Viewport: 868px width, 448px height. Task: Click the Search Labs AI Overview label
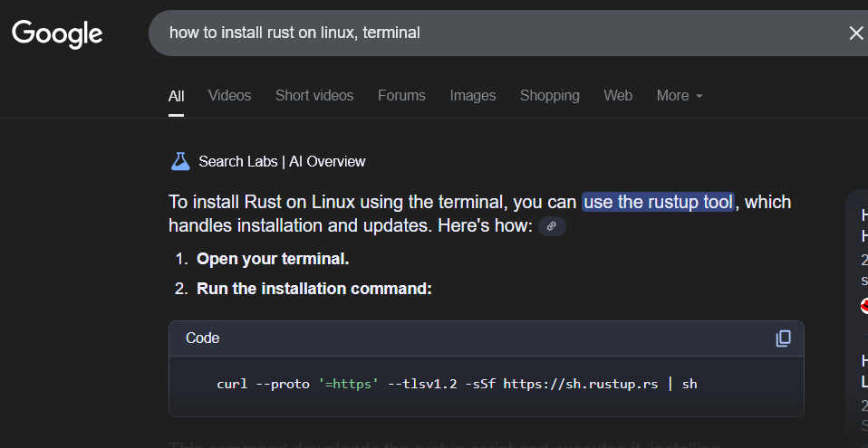pyautogui.click(x=282, y=162)
